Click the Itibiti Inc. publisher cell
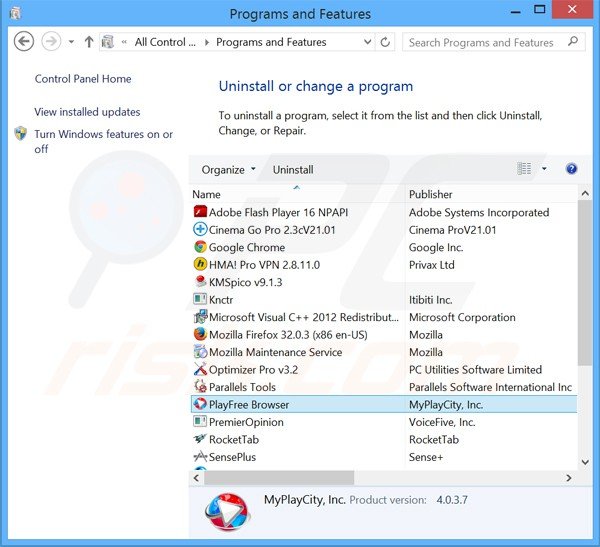600x547 pixels. tap(430, 299)
